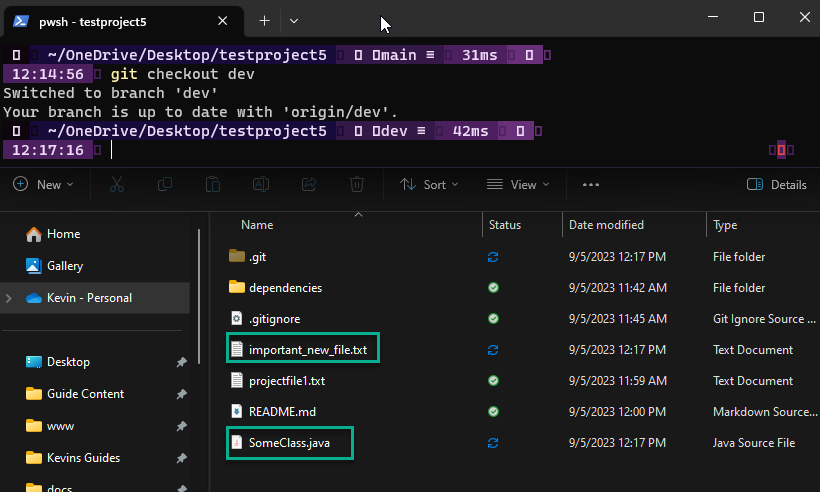This screenshot has width=820, height=492.
Task: Click the pin icon next to Desktop
Action: click(x=181, y=362)
